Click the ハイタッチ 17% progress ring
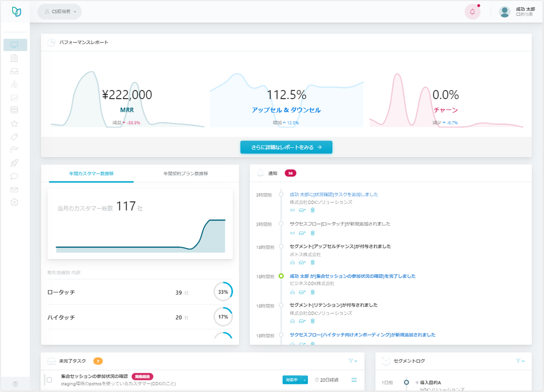 223,317
